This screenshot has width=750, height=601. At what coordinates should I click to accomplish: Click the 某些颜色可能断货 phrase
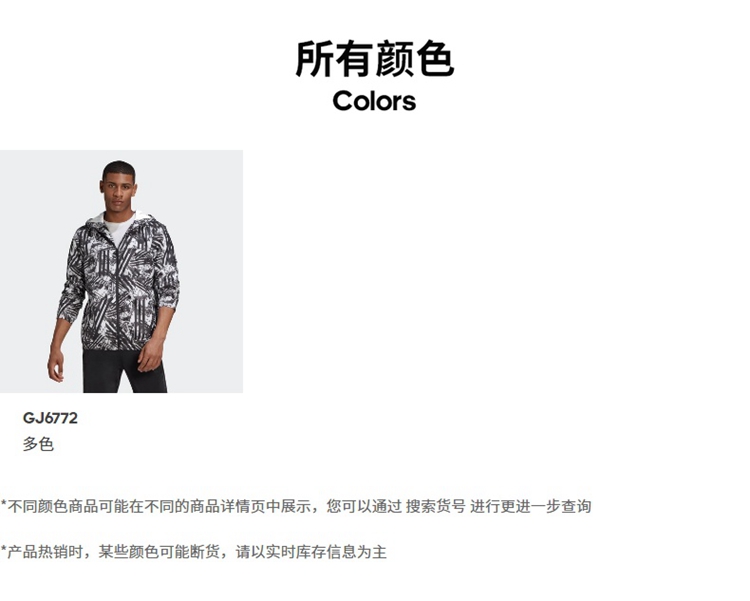pyautogui.click(x=159, y=552)
